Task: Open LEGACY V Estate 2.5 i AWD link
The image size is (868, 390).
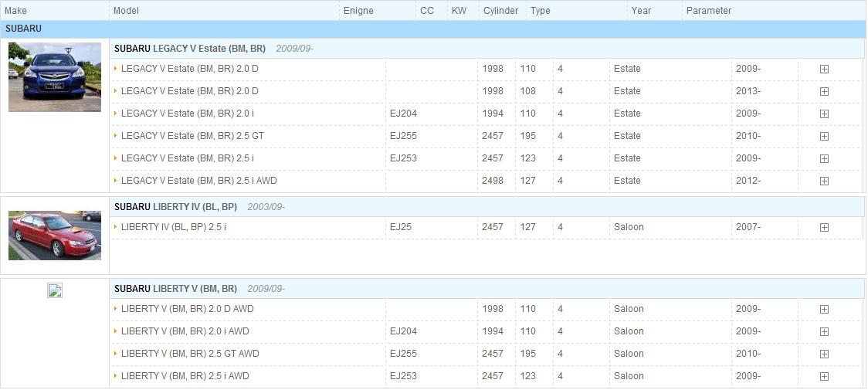Action: pos(198,180)
